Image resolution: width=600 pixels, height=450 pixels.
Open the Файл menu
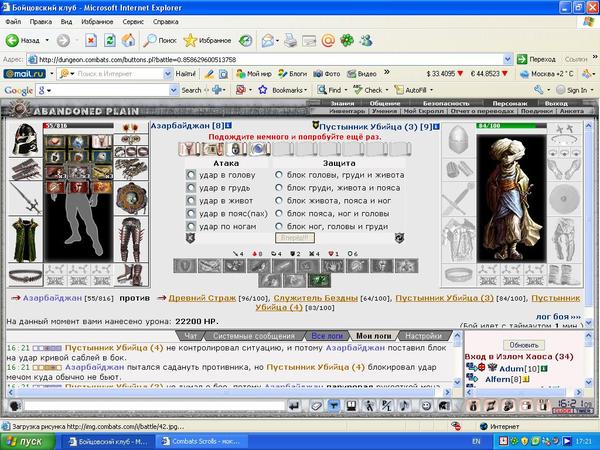pos(13,22)
